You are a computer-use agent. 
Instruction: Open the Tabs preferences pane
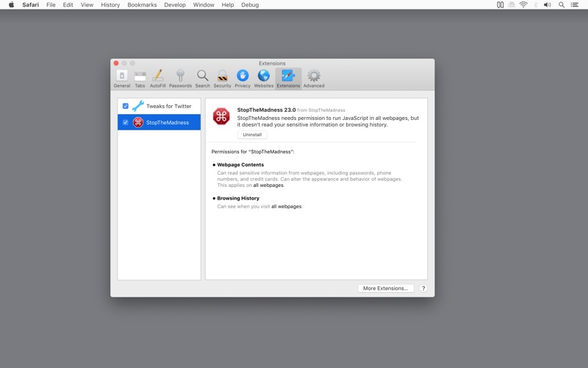tap(140, 79)
